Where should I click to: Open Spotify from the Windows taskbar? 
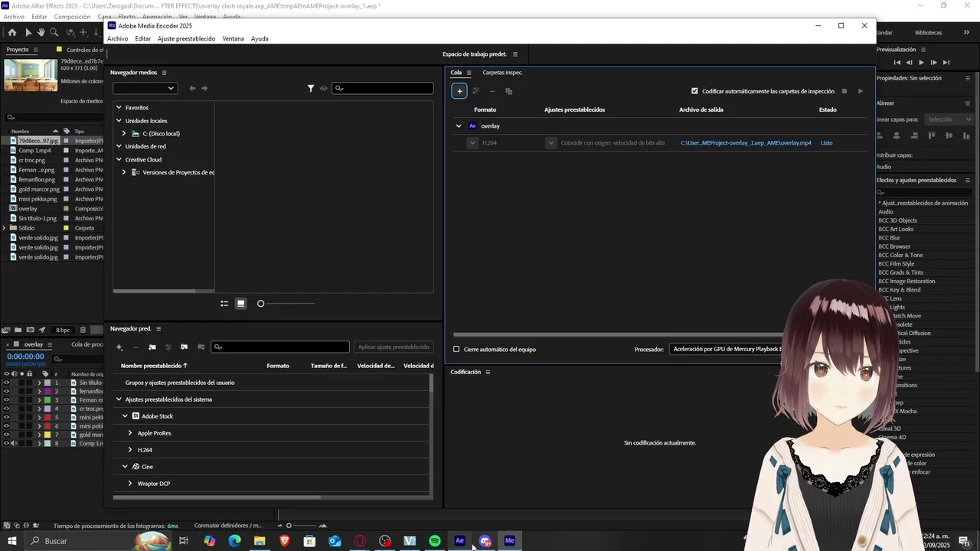pos(435,541)
